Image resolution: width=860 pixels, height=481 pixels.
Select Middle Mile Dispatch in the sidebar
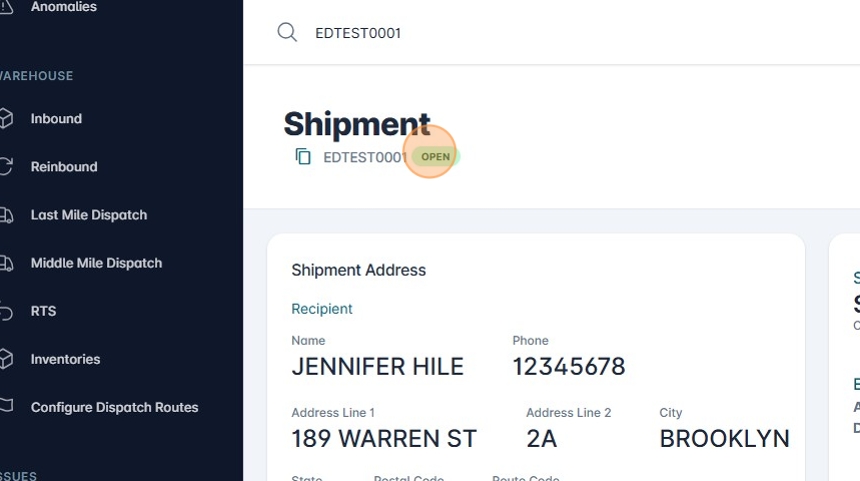click(96, 263)
